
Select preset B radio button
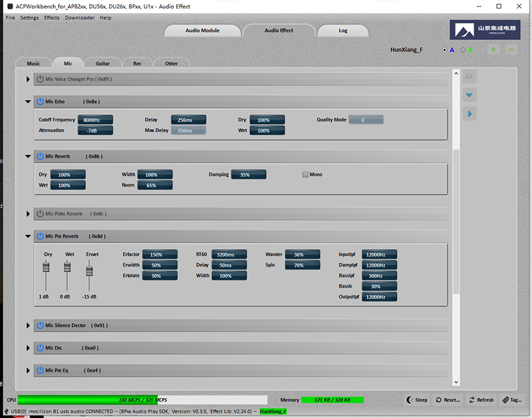tap(464, 50)
